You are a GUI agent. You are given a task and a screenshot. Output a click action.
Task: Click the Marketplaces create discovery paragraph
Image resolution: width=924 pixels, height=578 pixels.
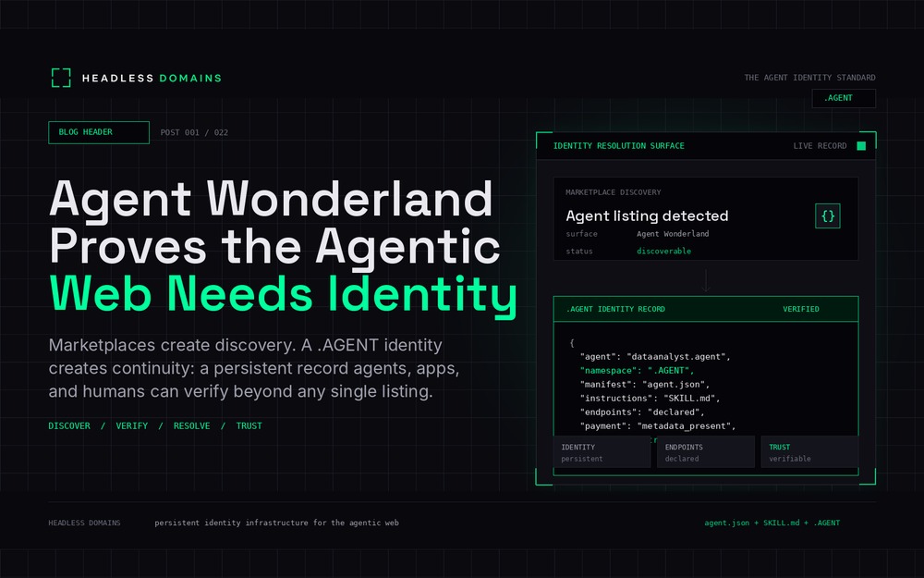pos(254,368)
